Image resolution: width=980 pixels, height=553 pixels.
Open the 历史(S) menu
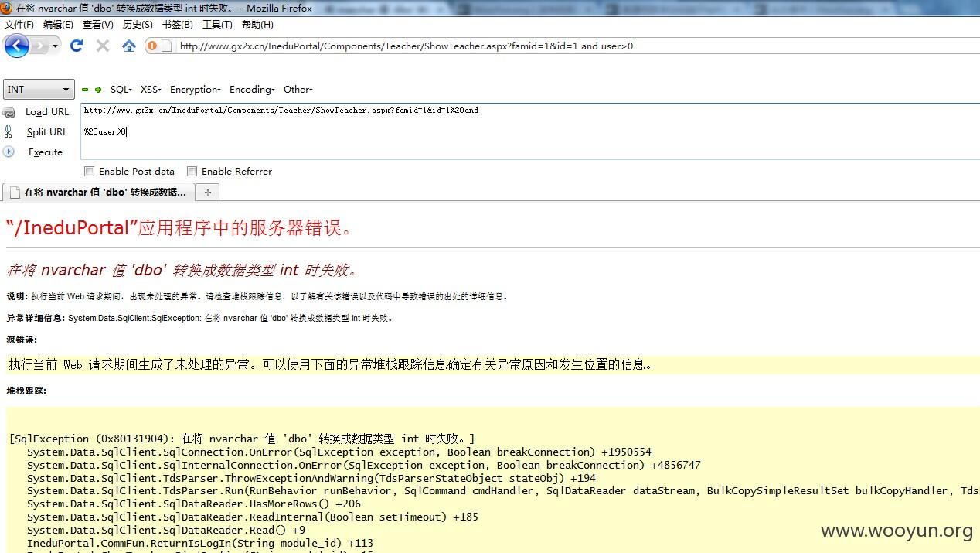(x=138, y=25)
